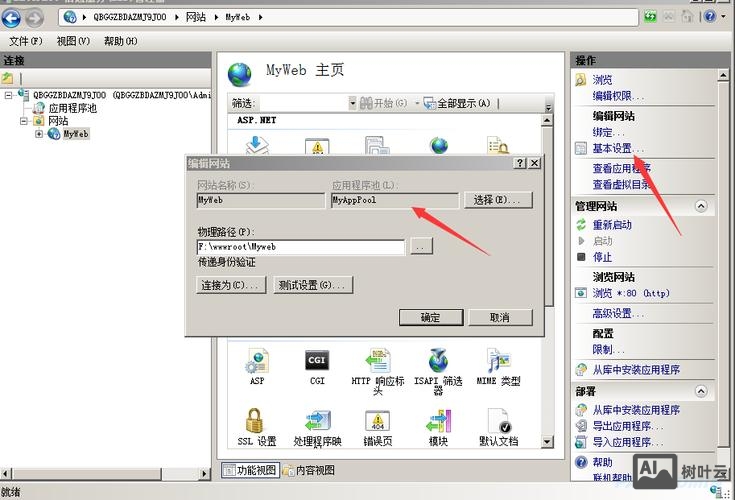This screenshot has height=500, width=735.
Task: Open the 帮助(H) menu
Action: pos(120,41)
